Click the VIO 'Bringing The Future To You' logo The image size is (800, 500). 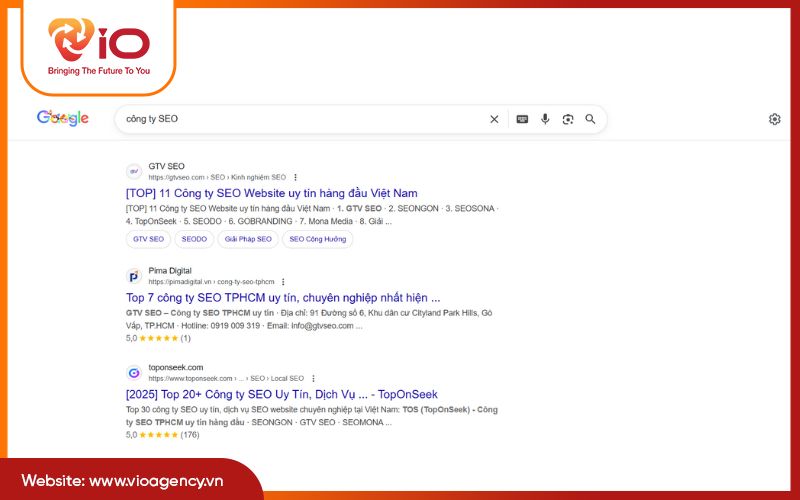[99, 46]
